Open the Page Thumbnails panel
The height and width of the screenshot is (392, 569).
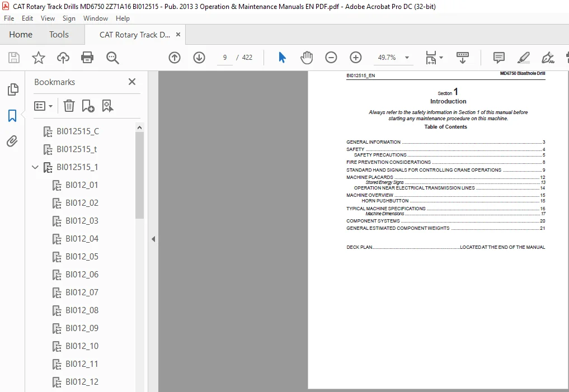[x=13, y=89]
